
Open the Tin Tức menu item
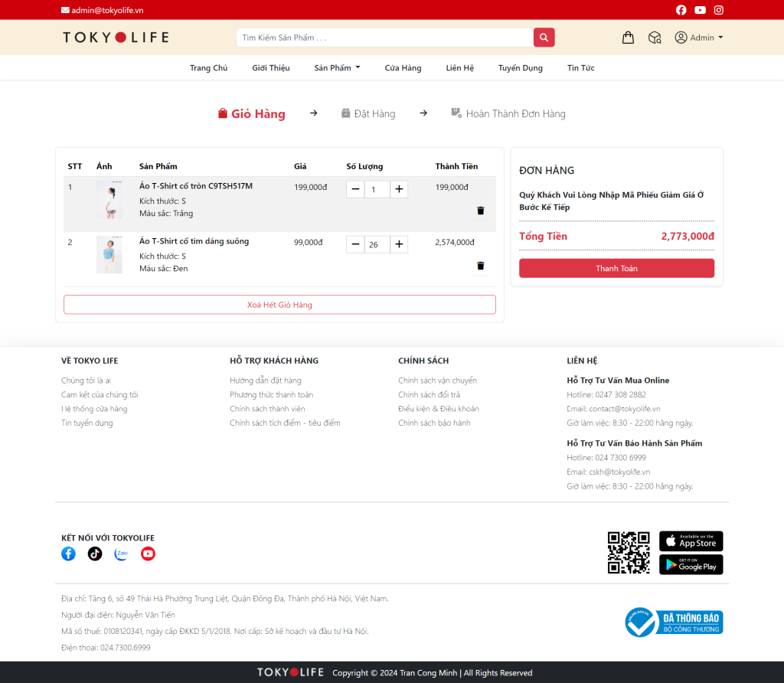(580, 68)
